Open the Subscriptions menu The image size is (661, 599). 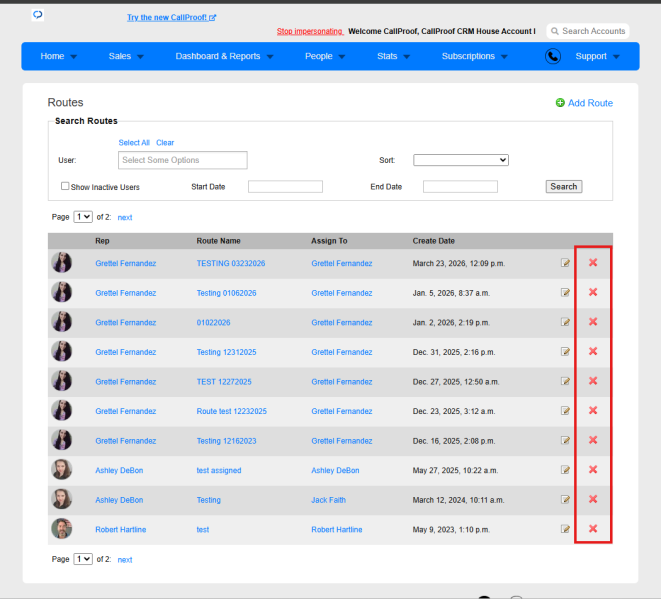point(474,56)
